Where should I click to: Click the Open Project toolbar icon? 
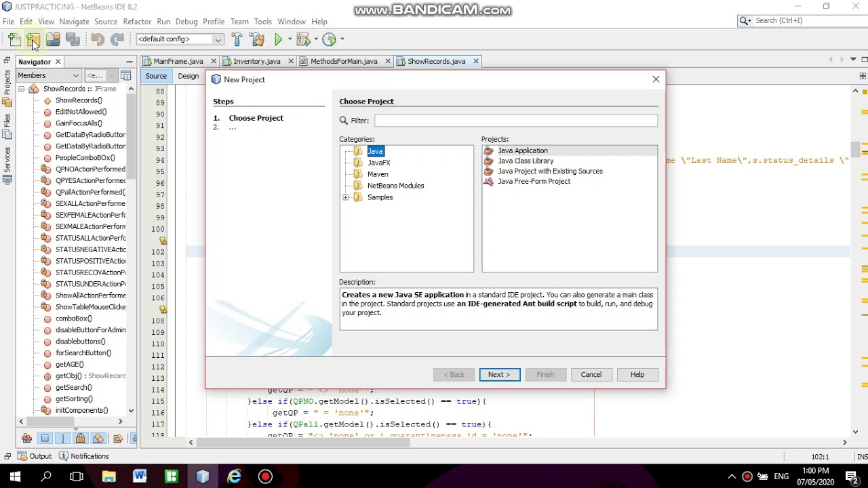[53, 40]
